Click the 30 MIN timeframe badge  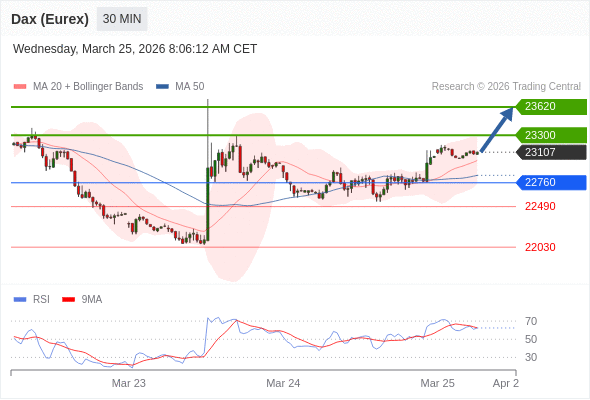[122, 19]
